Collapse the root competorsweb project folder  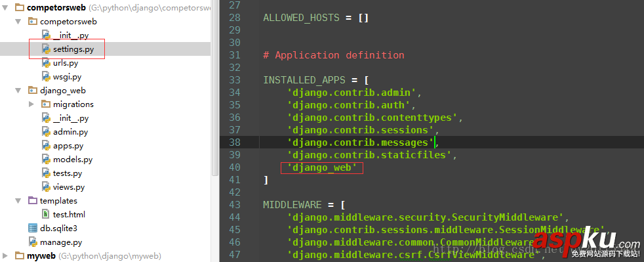point(5,7)
